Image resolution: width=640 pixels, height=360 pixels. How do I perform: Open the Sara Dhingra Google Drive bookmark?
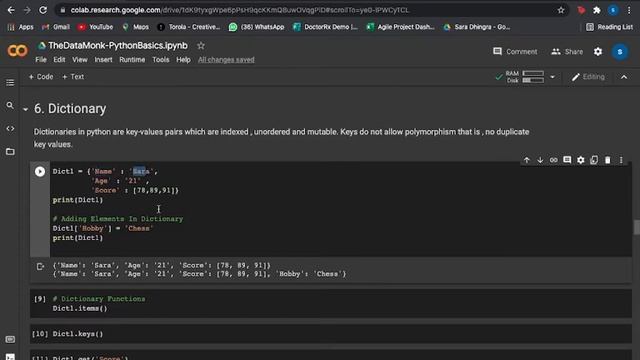(x=476, y=27)
